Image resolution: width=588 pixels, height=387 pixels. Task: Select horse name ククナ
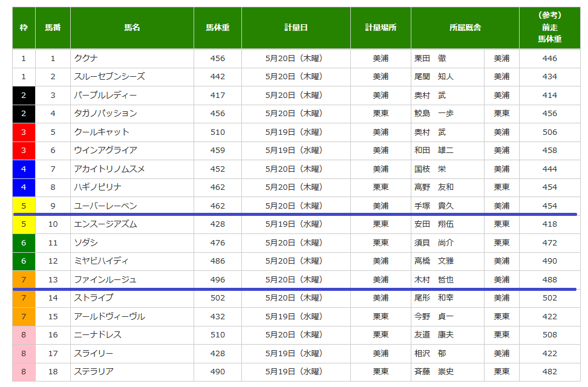point(86,59)
